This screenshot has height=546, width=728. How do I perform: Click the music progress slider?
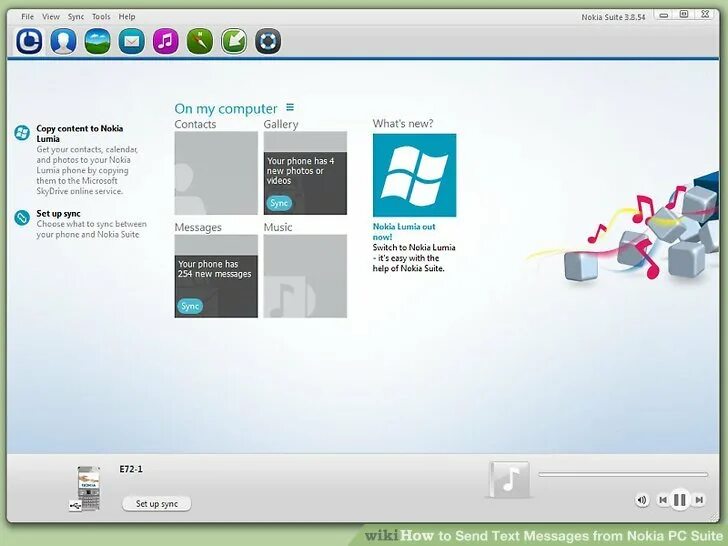pos(623,474)
